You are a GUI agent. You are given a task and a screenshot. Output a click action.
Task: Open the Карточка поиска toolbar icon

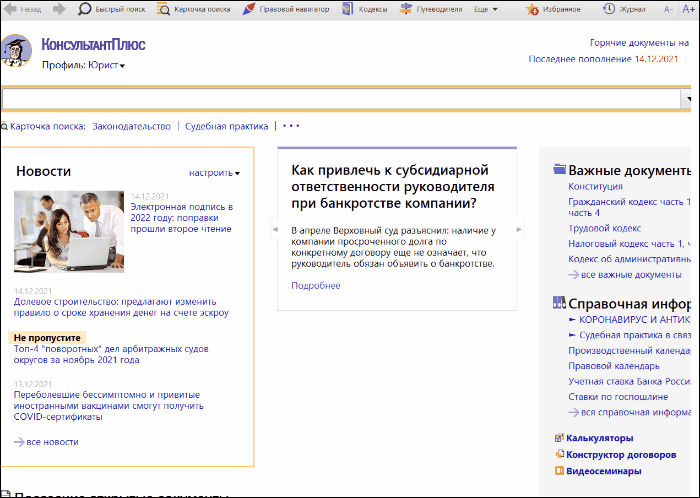tap(163, 9)
